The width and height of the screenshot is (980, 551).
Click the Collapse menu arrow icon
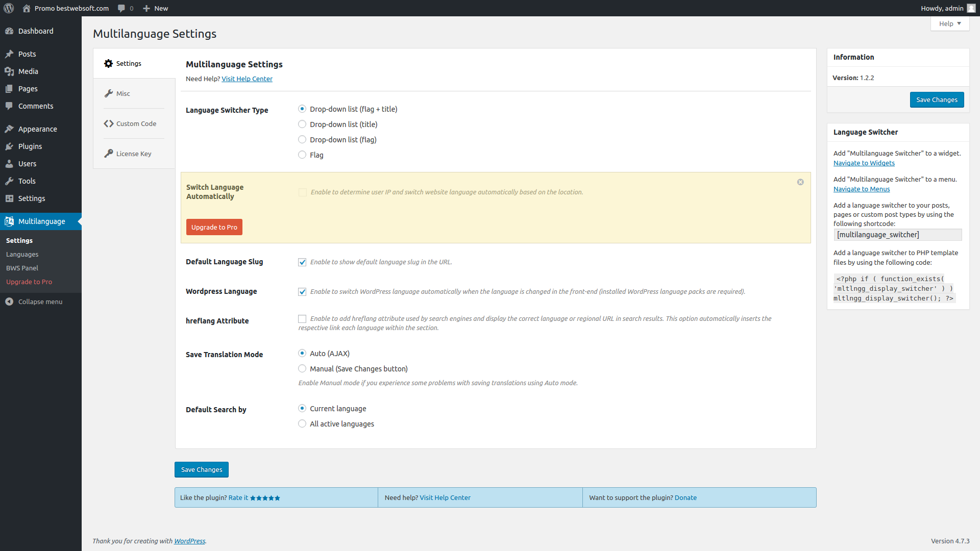(x=9, y=302)
